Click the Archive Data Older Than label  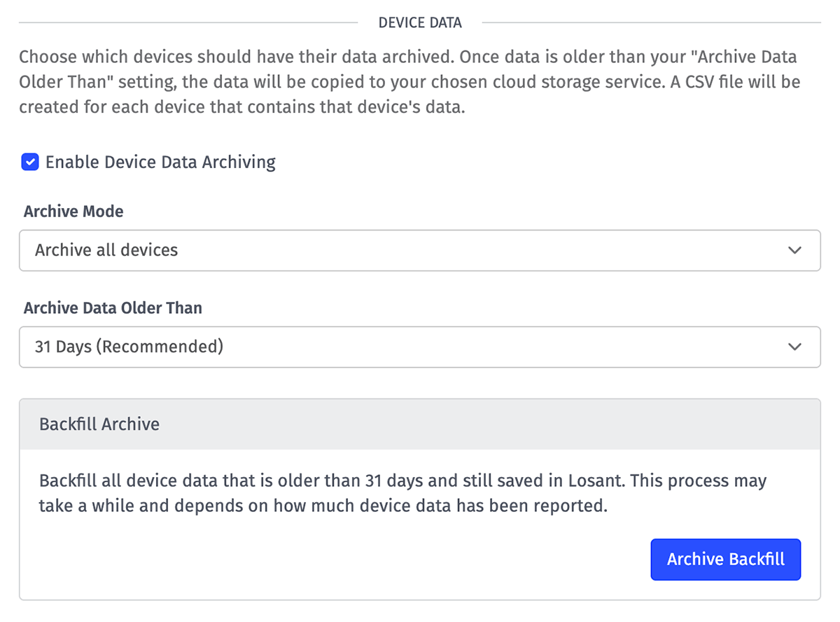pos(113,307)
